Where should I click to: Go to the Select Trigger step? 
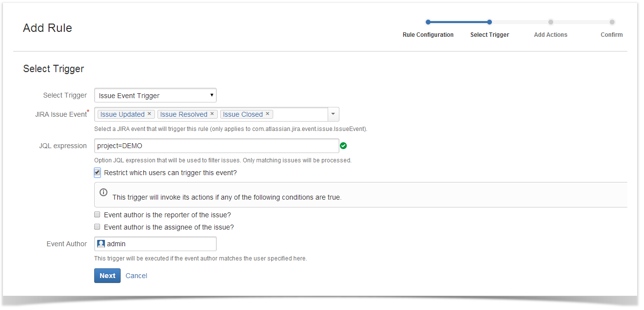(489, 35)
